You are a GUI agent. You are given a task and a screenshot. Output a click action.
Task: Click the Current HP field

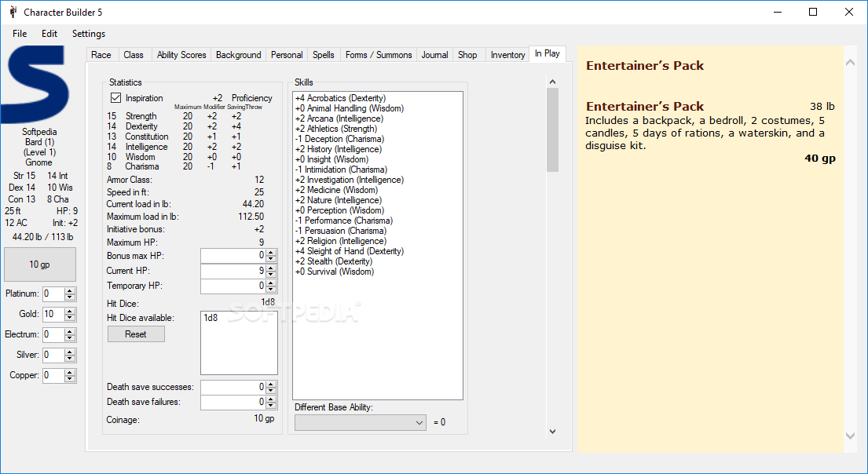coord(233,271)
